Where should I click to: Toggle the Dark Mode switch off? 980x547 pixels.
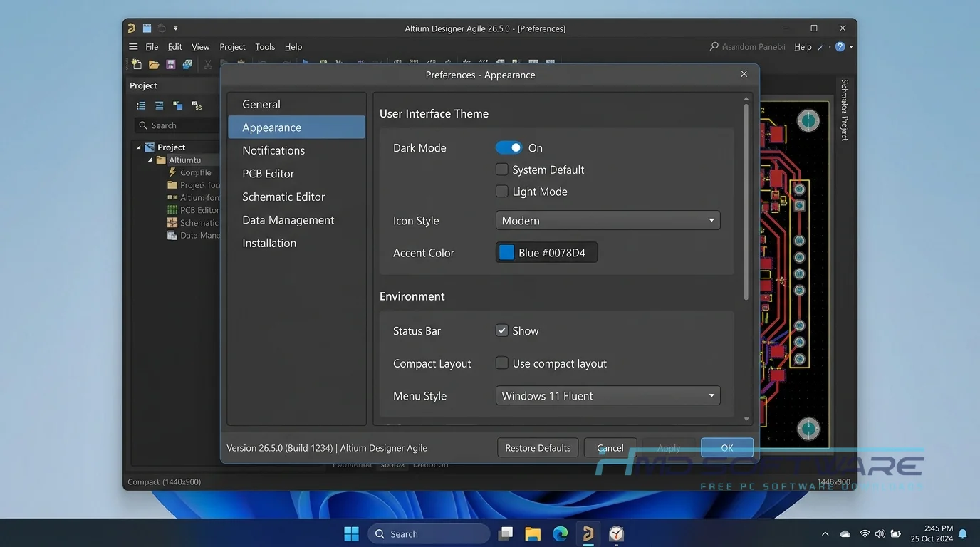pyautogui.click(x=509, y=147)
